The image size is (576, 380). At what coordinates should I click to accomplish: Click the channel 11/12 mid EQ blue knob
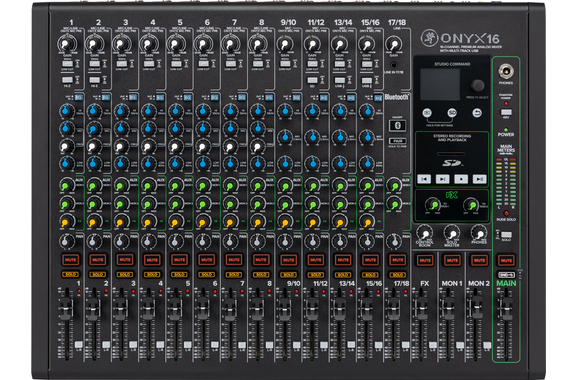(x=313, y=137)
